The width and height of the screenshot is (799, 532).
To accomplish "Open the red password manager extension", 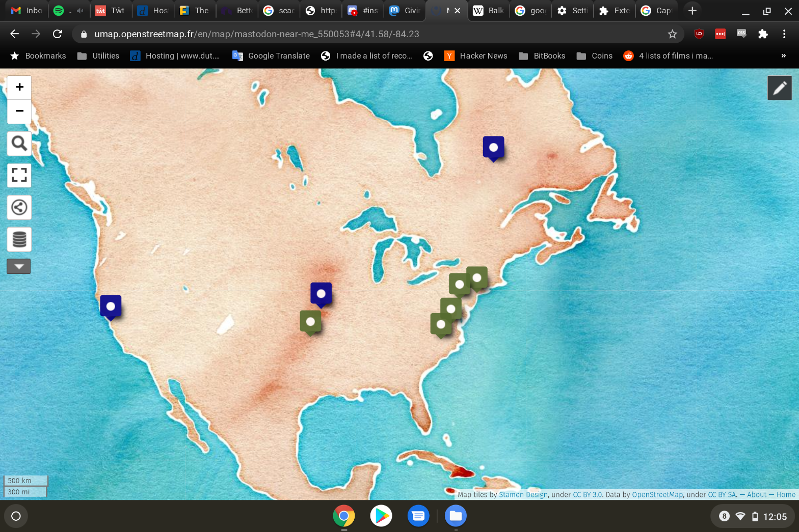I will 720,34.
